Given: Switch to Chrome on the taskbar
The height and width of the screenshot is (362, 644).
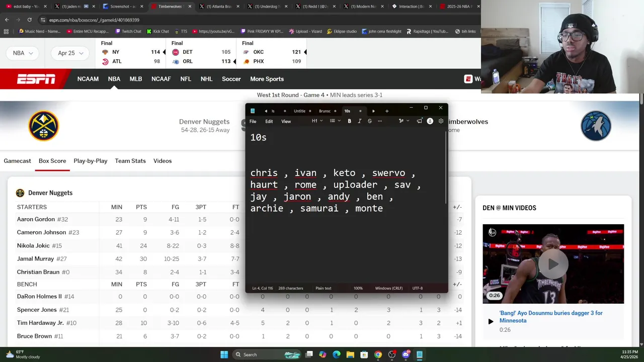Looking at the screenshot, I should point(378,354).
